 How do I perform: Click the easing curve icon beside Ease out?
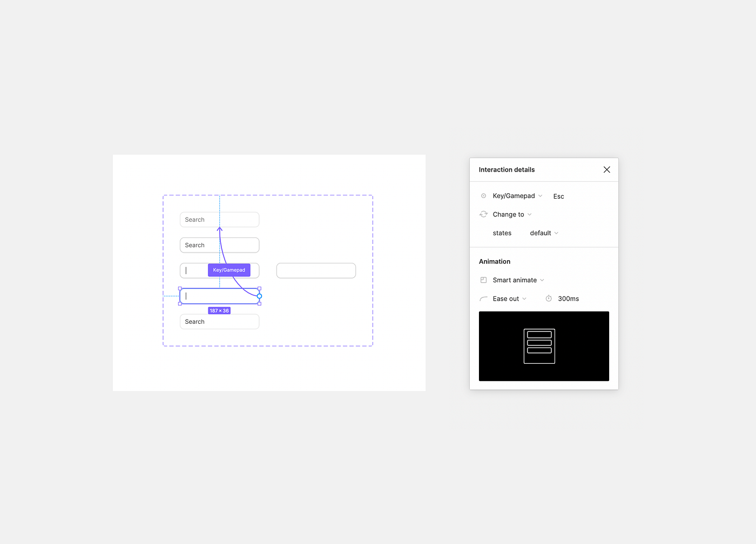tap(483, 298)
